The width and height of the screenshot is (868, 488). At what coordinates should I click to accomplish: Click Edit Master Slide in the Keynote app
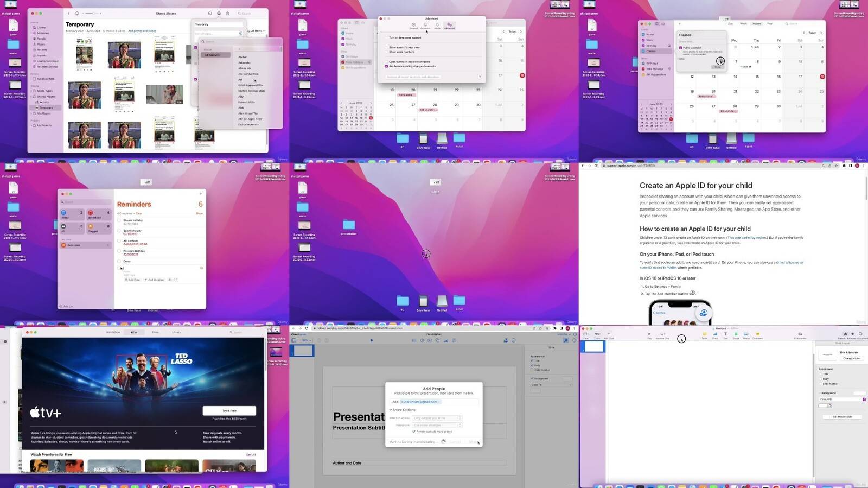point(842,417)
